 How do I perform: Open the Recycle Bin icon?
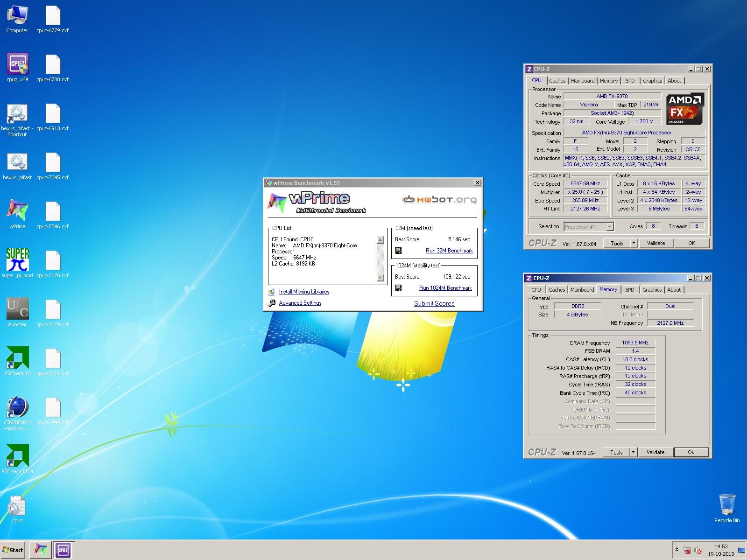point(727,509)
